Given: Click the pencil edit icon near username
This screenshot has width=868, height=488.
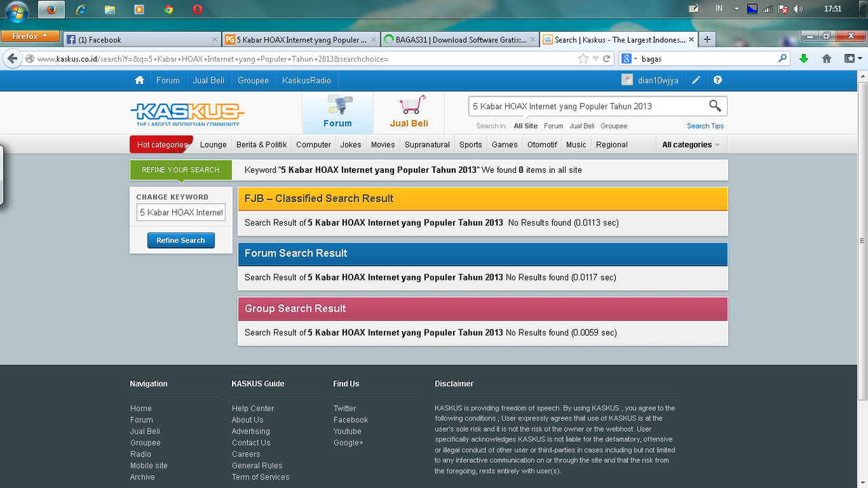Looking at the screenshot, I should click(x=696, y=80).
